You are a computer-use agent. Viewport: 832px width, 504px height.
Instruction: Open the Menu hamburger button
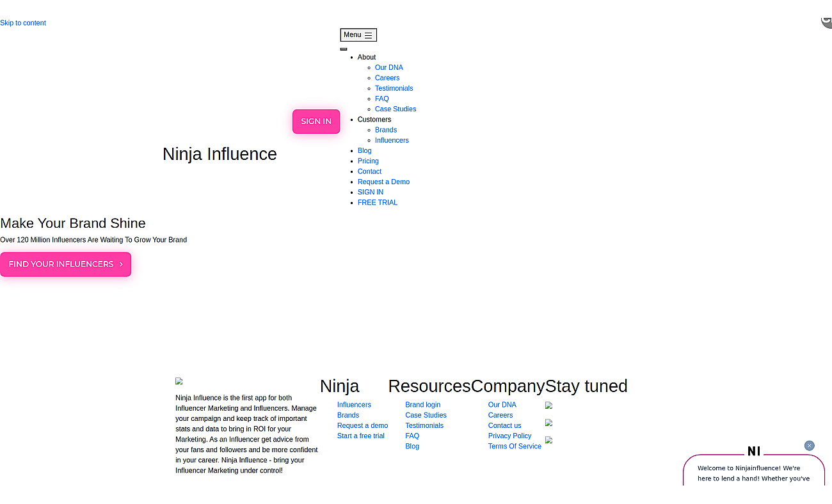(x=358, y=35)
